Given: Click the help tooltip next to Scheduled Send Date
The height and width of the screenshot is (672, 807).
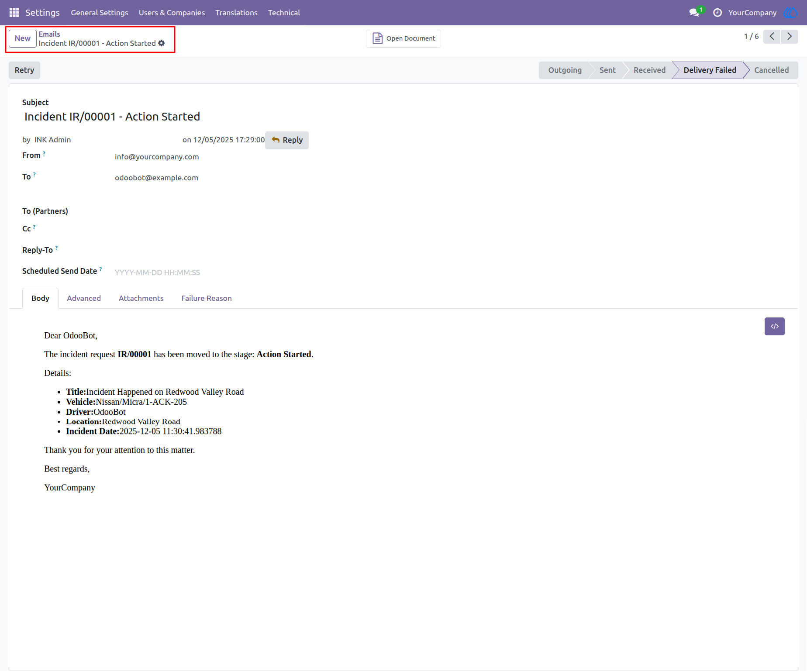Looking at the screenshot, I should click(101, 269).
